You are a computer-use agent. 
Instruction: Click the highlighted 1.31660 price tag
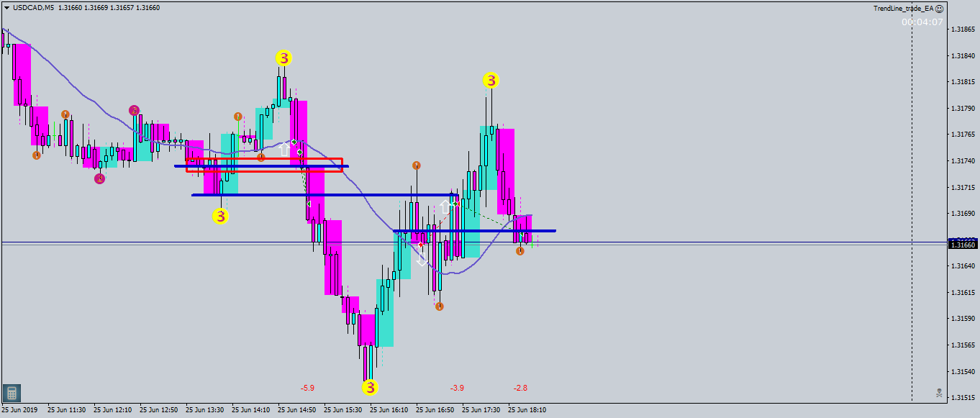click(965, 244)
